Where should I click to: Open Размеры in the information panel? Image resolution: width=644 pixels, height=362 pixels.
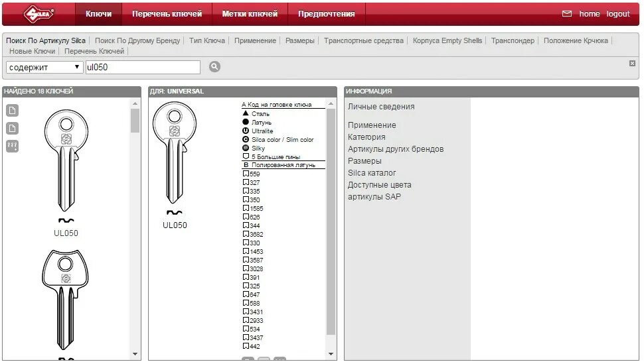coord(364,160)
